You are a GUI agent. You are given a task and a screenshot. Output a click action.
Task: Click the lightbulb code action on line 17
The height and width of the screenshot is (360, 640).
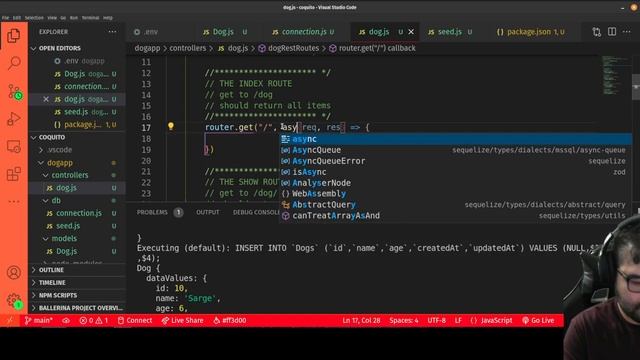171,126
